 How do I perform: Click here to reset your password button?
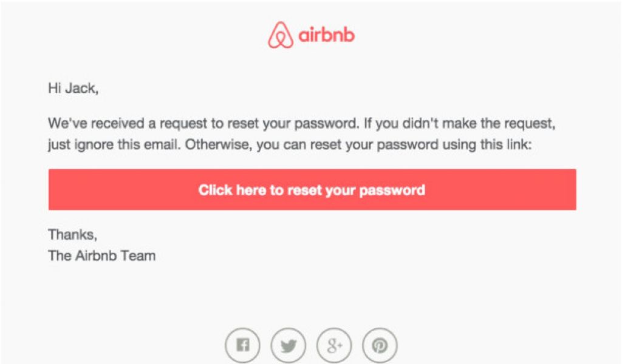click(312, 190)
